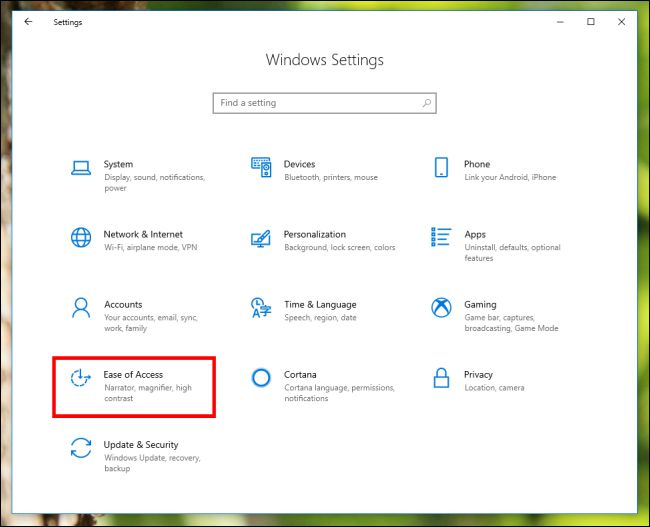Viewport: 650px width, 527px height.
Task: Click 'Link your Android, iPhone' text
Action: (x=510, y=177)
